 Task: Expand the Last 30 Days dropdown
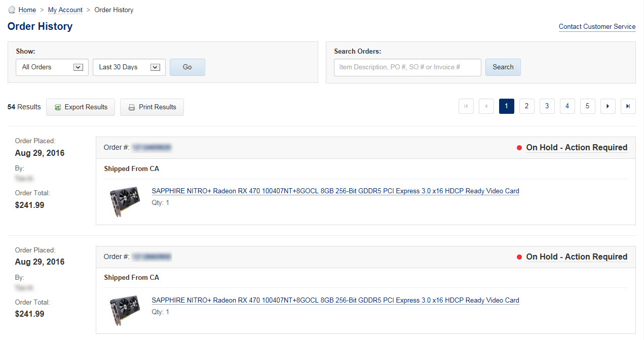129,67
